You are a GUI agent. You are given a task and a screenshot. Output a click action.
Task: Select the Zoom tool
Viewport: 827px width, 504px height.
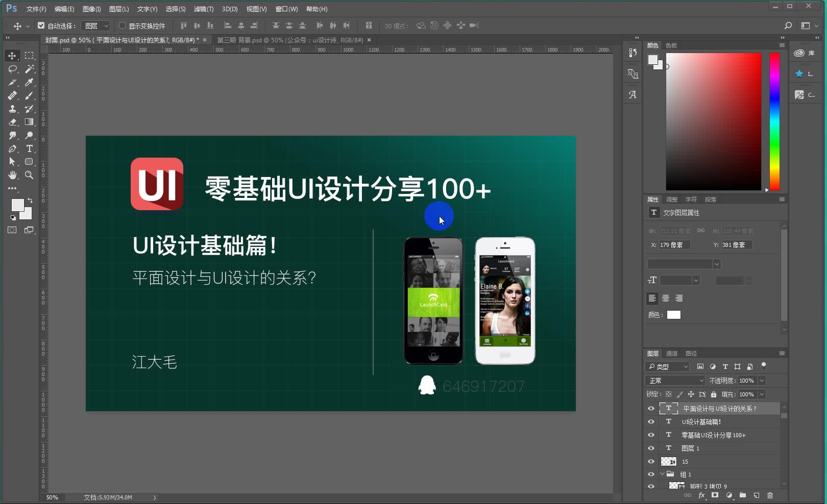click(x=29, y=175)
